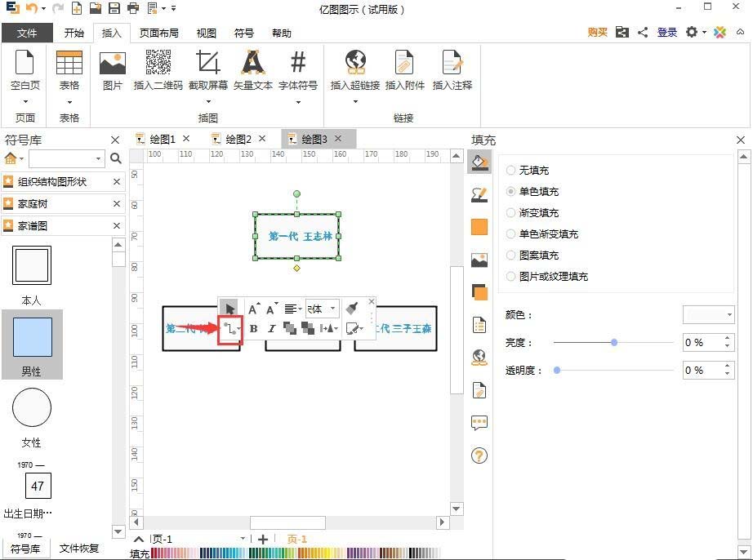Open the 插入附件 attachment tool
Viewport: 753px width, 560px height.
pos(404,73)
